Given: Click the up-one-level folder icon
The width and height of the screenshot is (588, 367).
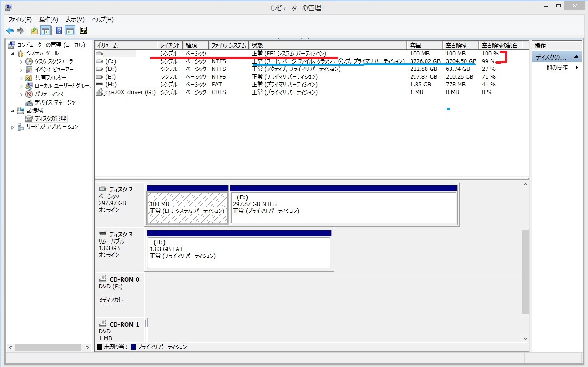Looking at the screenshot, I should click(x=35, y=31).
